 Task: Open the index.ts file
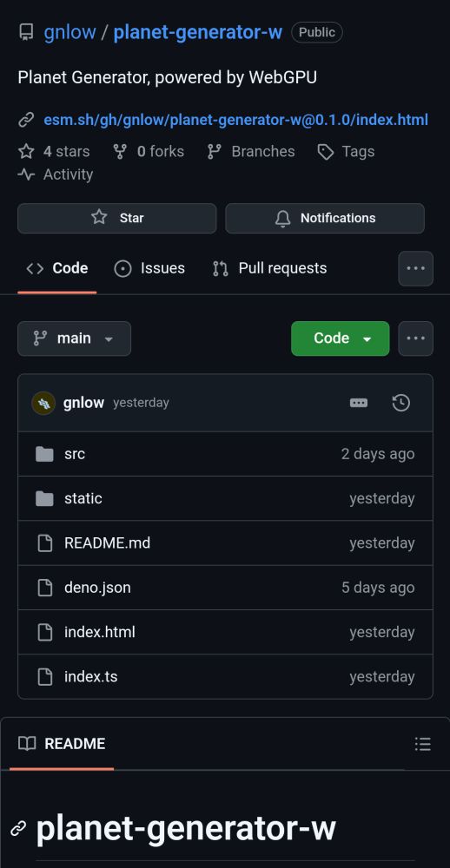click(91, 676)
